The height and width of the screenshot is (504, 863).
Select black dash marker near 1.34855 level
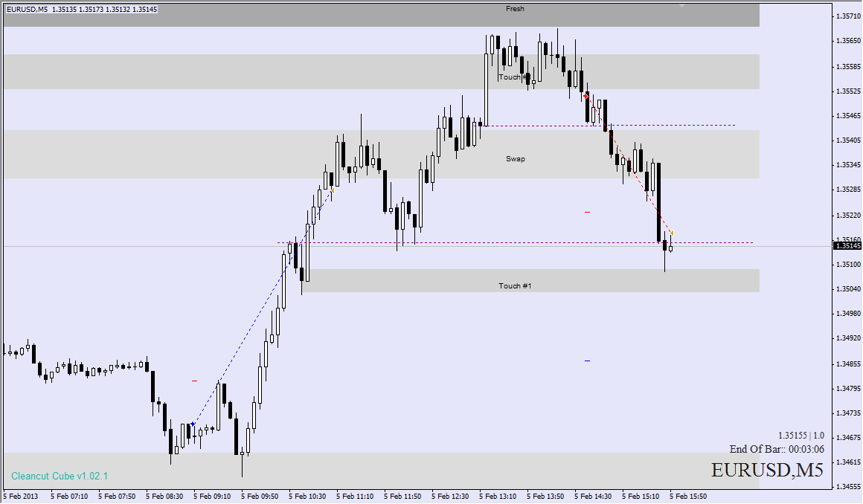coord(587,361)
